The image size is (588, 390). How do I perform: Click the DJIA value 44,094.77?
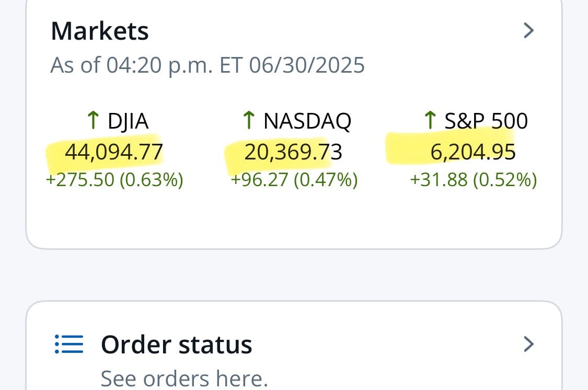pyautogui.click(x=114, y=152)
